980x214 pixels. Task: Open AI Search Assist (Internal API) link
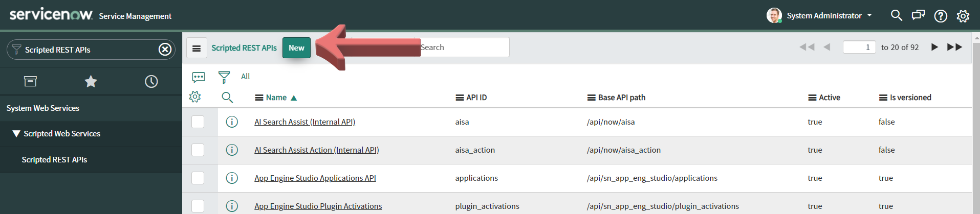pos(304,122)
